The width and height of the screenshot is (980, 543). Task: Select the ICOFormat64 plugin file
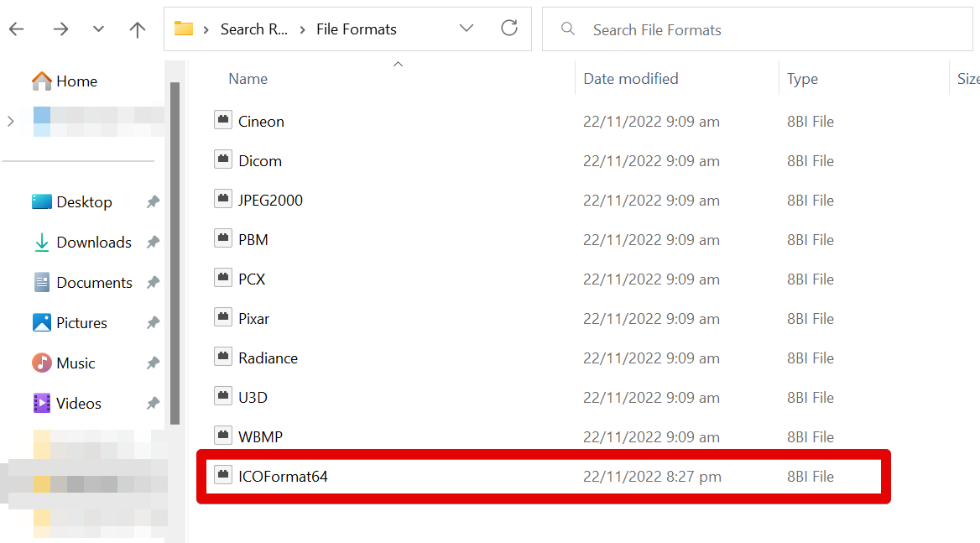[x=283, y=477]
